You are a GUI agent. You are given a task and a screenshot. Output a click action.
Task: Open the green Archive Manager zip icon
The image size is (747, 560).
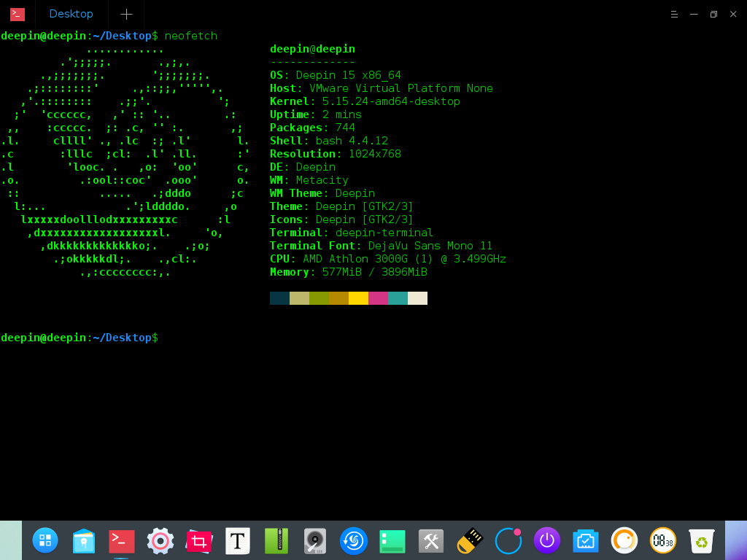(x=276, y=541)
